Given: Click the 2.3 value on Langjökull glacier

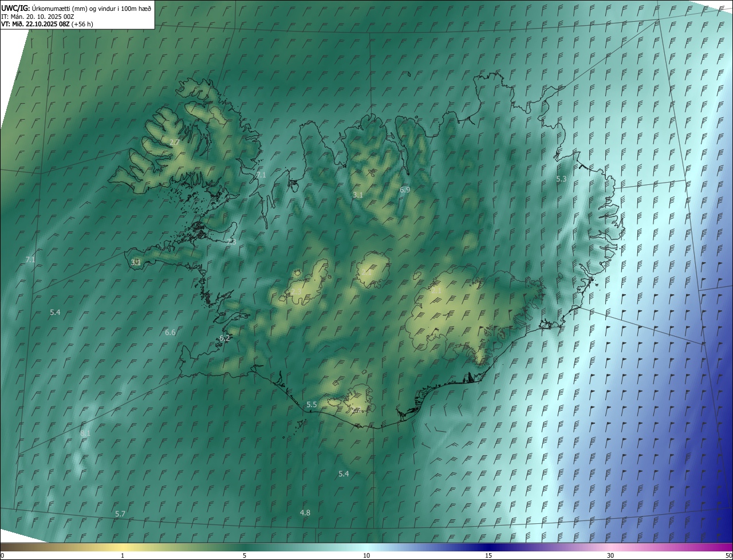Looking at the screenshot, I should (296, 292).
